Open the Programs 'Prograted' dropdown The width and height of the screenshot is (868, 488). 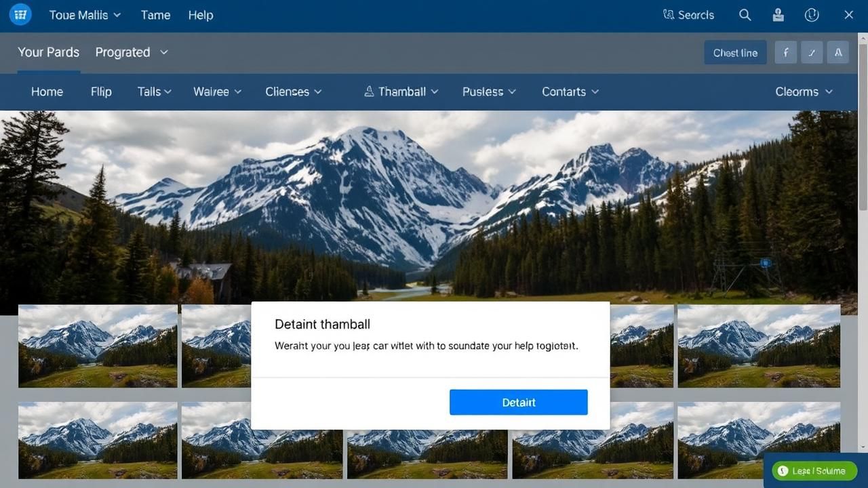[x=131, y=52]
